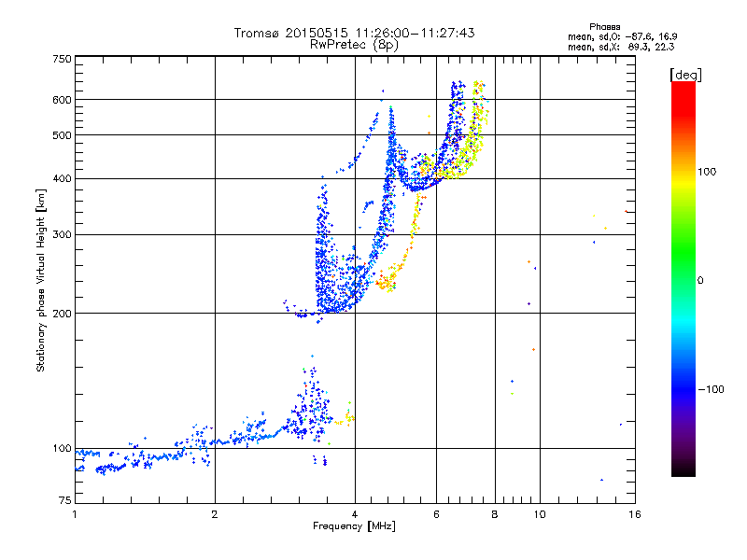
Task: Click the '[deg]' colorbar unit label
Action: [x=686, y=75]
